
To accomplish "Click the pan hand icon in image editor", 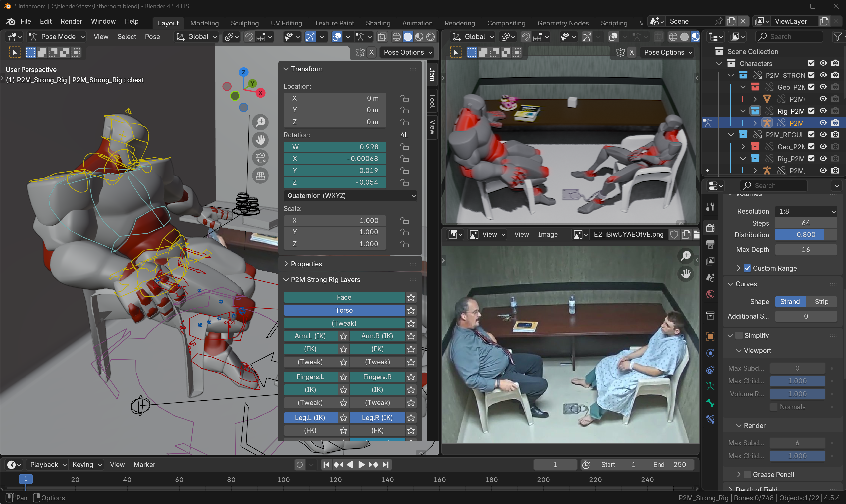I will (x=686, y=274).
